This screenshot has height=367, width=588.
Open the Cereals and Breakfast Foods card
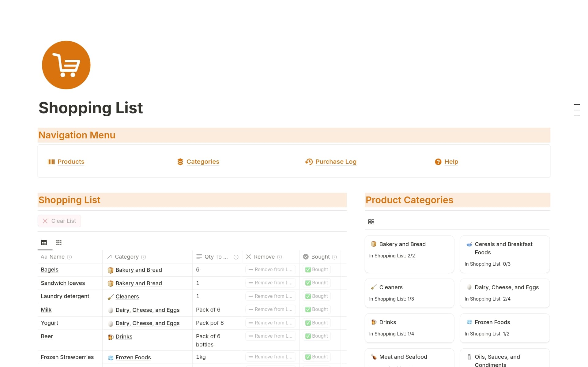pos(505,254)
